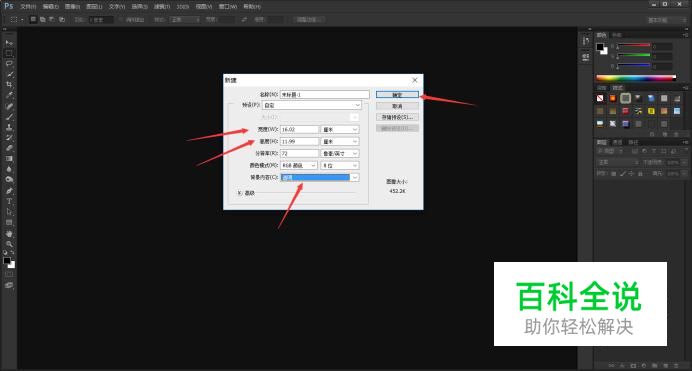This screenshot has height=371, width=692.
Task: Open the height units dropdown
Action: (340, 142)
